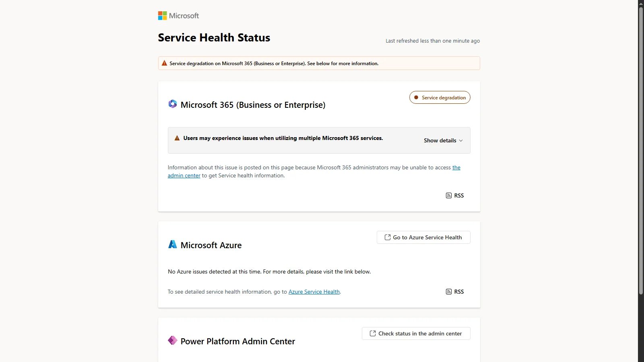Click the Service degradation status badge

(440, 97)
